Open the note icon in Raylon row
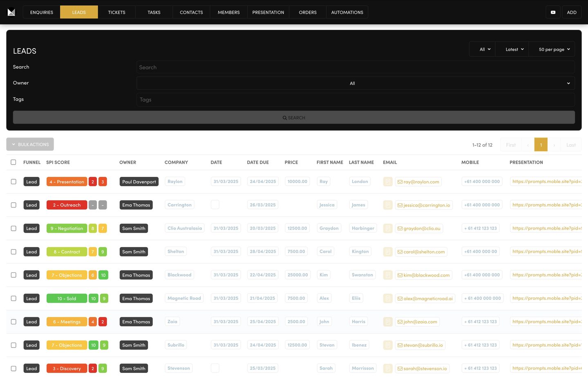Image resolution: width=588 pixels, height=377 pixels. [388, 182]
